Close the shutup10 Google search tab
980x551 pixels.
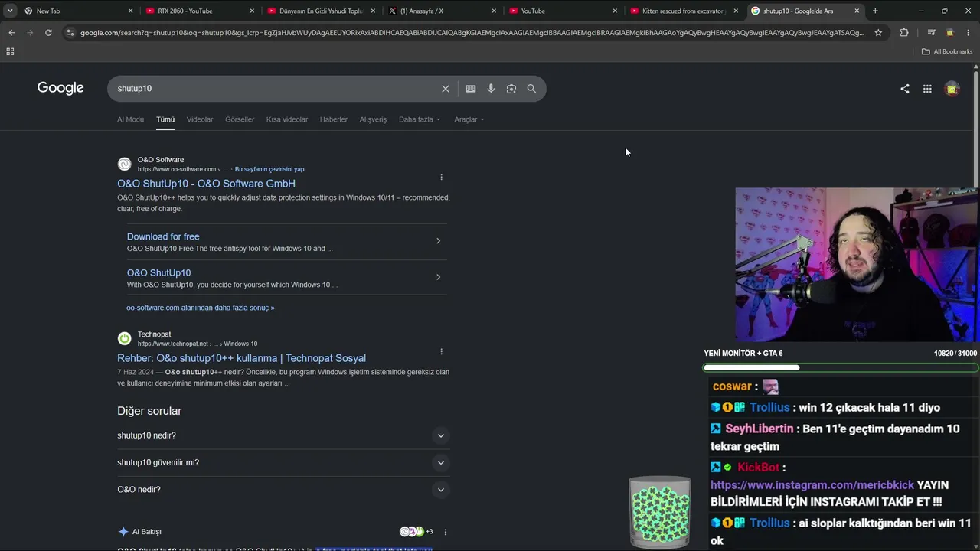(x=857, y=11)
